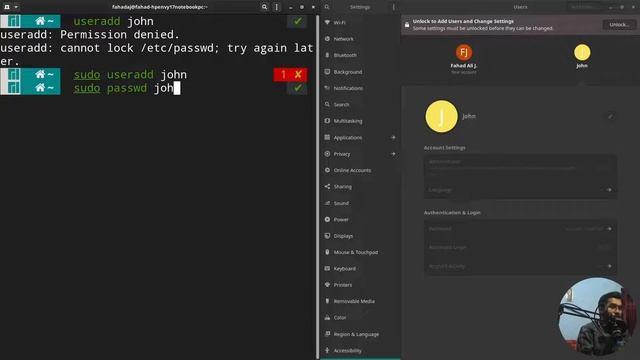
Task: Click the Add User button
Action: point(584,7)
